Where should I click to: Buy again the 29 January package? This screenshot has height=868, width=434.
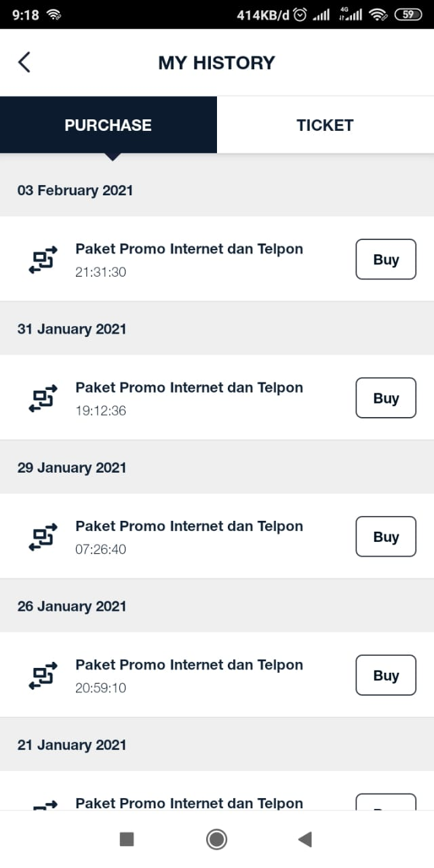(x=385, y=536)
